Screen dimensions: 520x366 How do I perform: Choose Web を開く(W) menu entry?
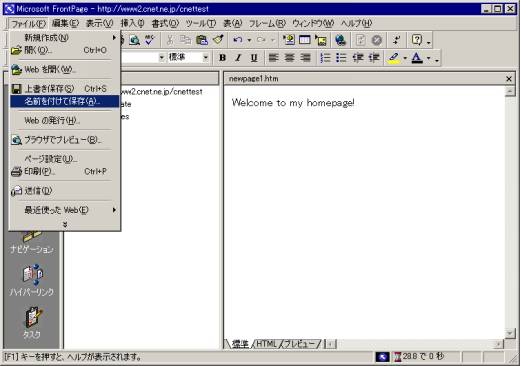pyautogui.click(x=64, y=70)
